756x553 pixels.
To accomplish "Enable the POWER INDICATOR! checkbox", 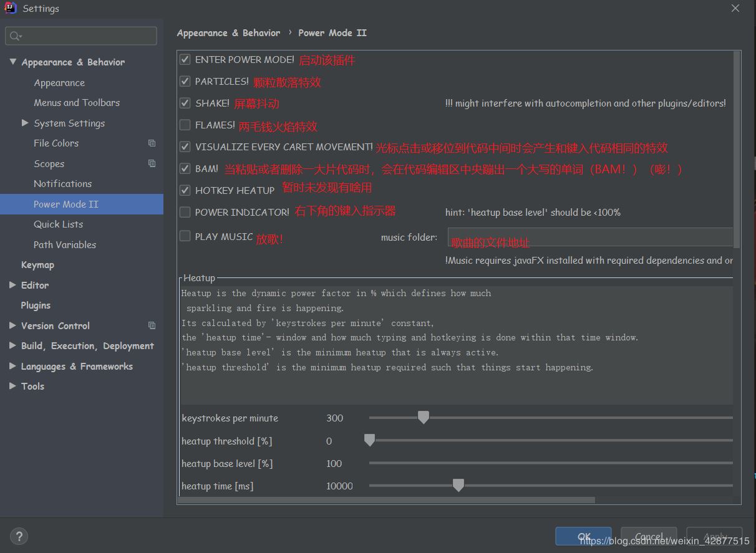I will click(185, 213).
